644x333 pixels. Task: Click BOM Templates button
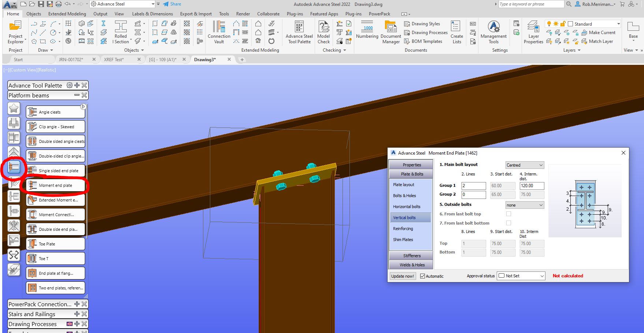(423, 41)
